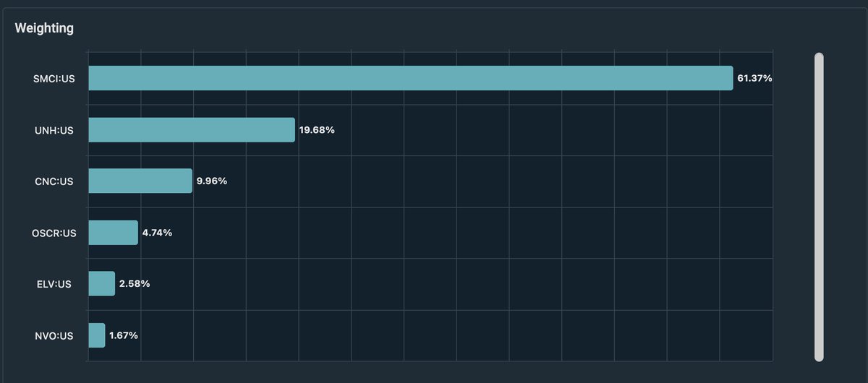Click the ELV:US weighting bar
868x383 pixels.
(x=101, y=284)
